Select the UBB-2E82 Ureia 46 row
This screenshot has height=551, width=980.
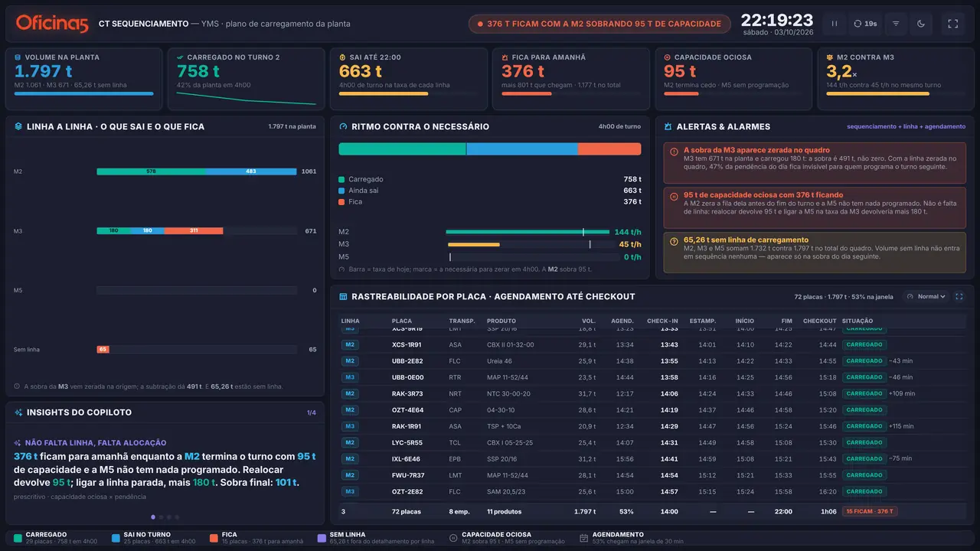tap(652, 361)
